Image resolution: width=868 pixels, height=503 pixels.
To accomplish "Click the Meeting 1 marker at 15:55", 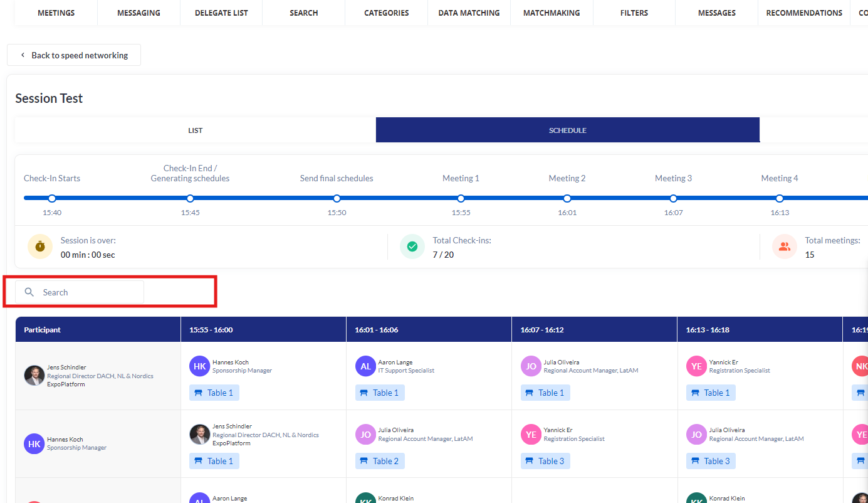I will tap(461, 198).
